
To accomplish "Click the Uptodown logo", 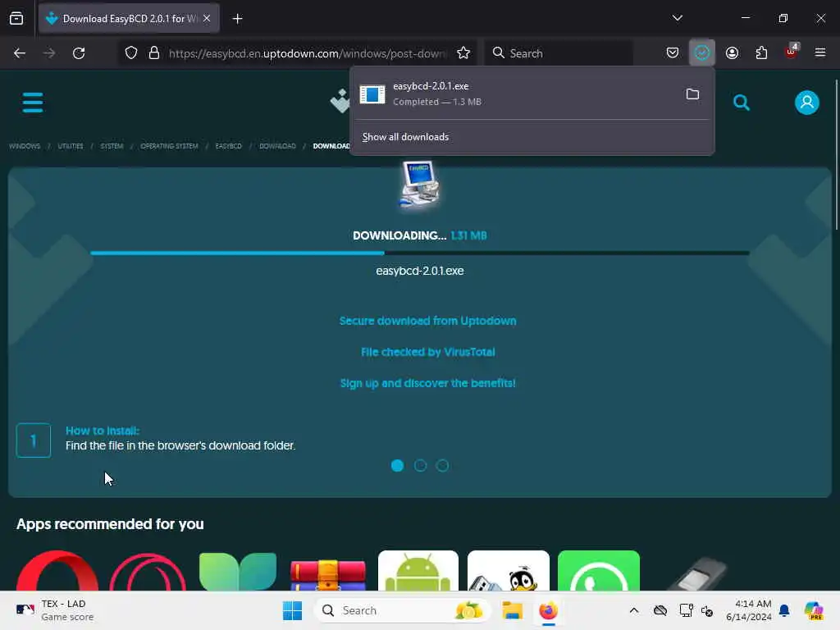I will (340, 101).
